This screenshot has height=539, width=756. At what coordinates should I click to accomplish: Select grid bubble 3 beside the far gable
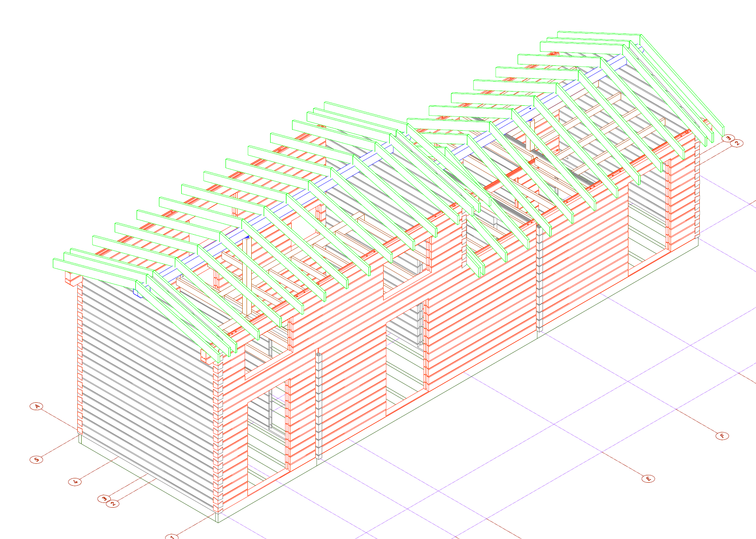point(728,138)
